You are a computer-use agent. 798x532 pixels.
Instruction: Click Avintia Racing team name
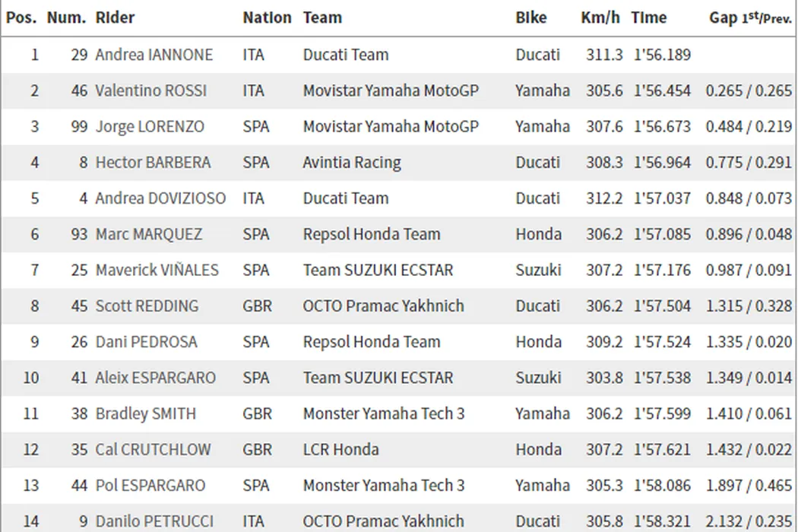[x=352, y=163]
